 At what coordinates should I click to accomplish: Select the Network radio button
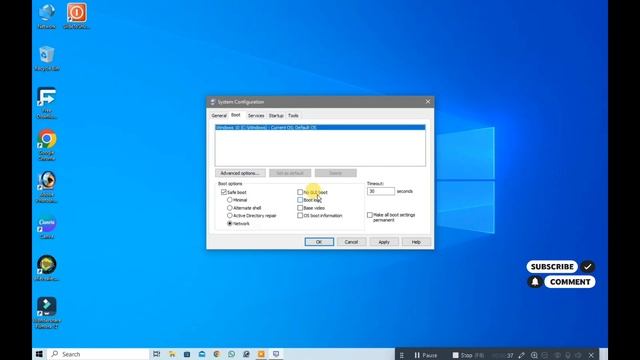(230, 223)
